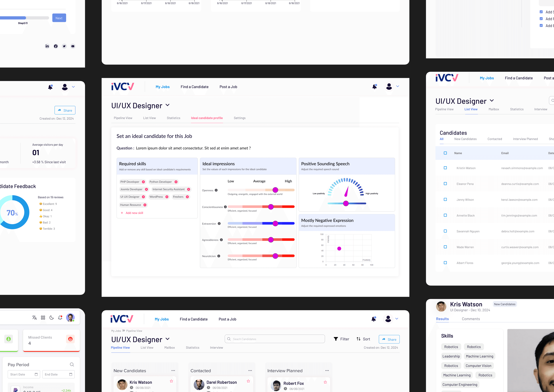
Task: Star the Kris Watson candidate card
Action: pos(171,381)
